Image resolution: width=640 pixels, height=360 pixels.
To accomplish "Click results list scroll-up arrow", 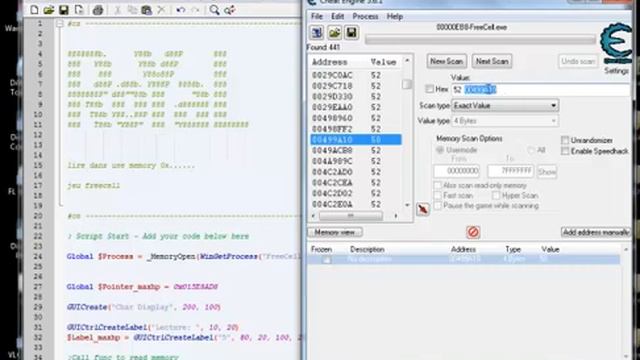I will click(407, 61).
